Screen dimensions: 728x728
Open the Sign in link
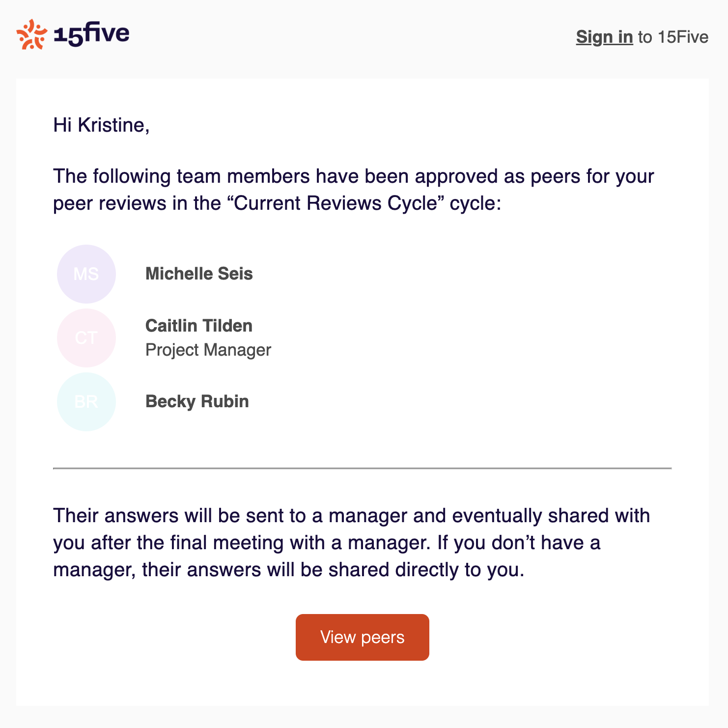click(604, 37)
